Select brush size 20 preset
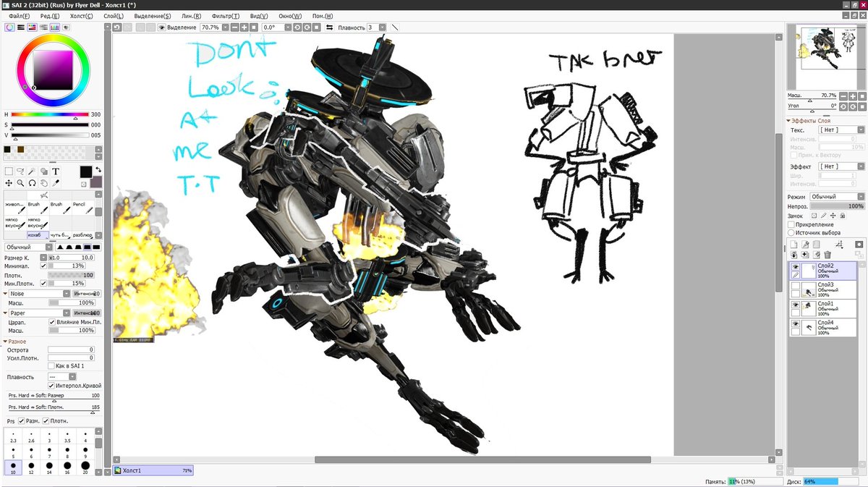Screen dimensions: 868x487 coord(85,467)
